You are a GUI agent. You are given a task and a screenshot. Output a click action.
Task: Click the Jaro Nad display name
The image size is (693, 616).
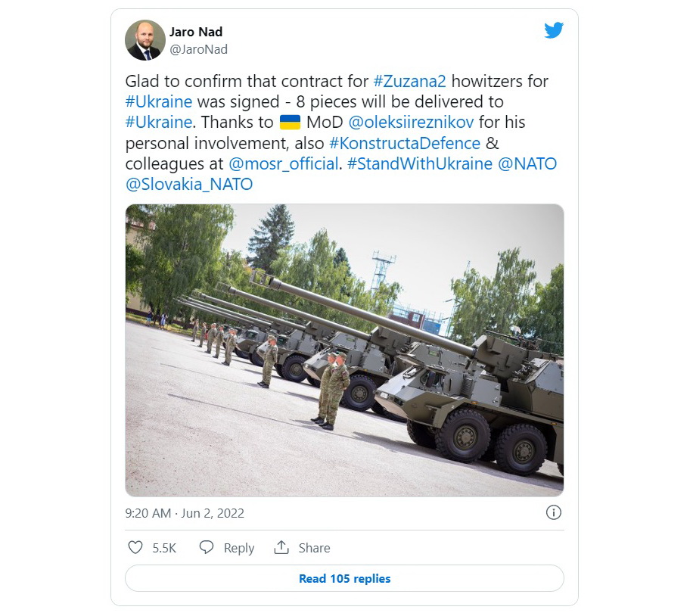[196, 32]
